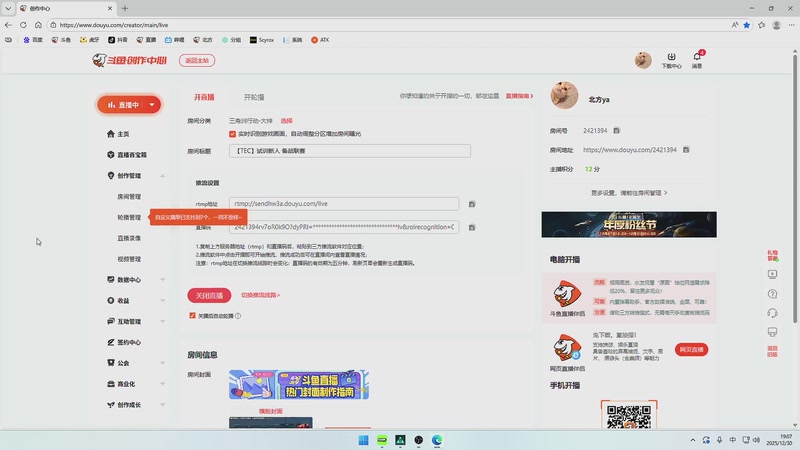Open 轮播管理 in the sidebar
This screenshot has height=450, width=800.
coord(129,217)
